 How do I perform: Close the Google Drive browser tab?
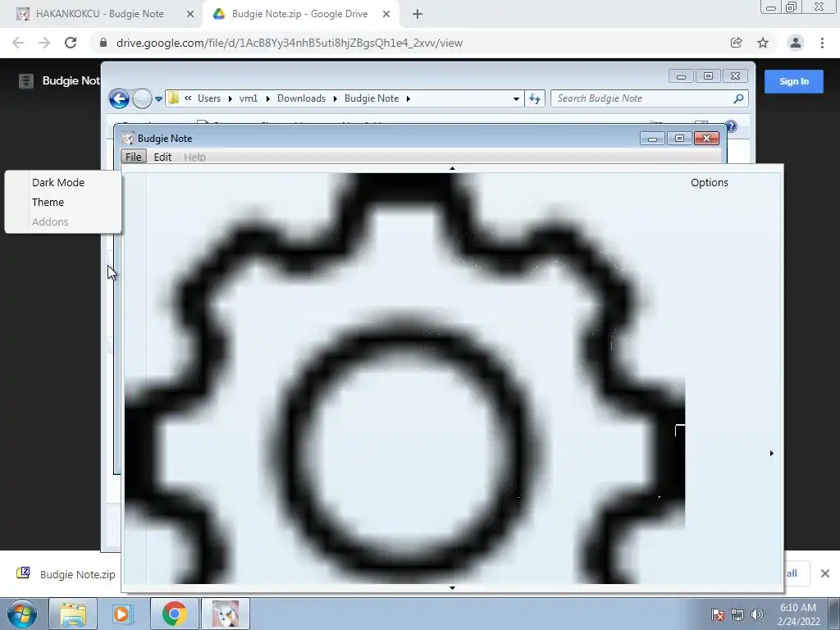pyautogui.click(x=386, y=14)
